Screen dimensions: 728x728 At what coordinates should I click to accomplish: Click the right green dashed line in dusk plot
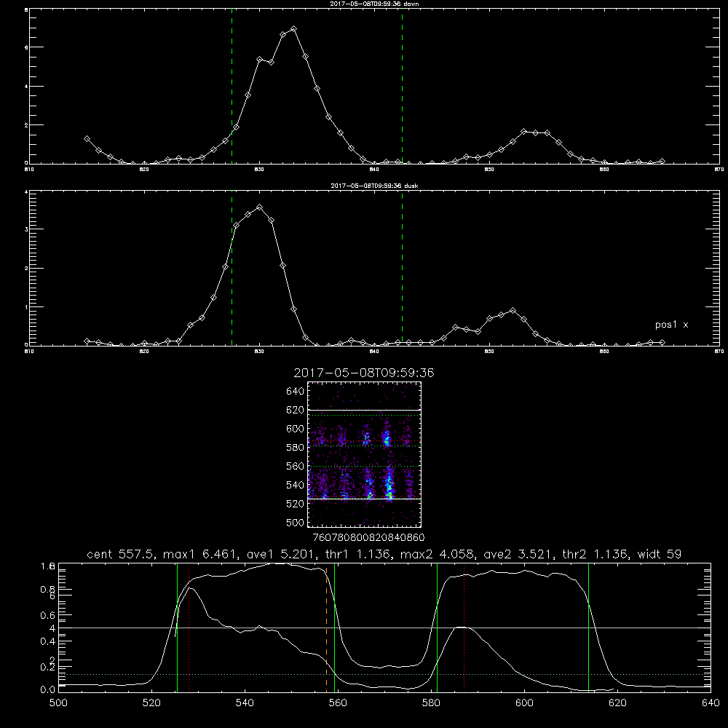(x=402, y=269)
